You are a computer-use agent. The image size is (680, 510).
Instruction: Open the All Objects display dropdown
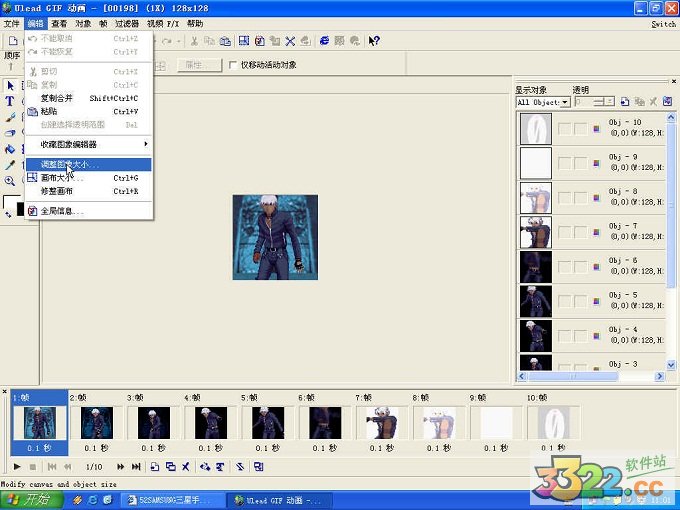pos(565,102)
